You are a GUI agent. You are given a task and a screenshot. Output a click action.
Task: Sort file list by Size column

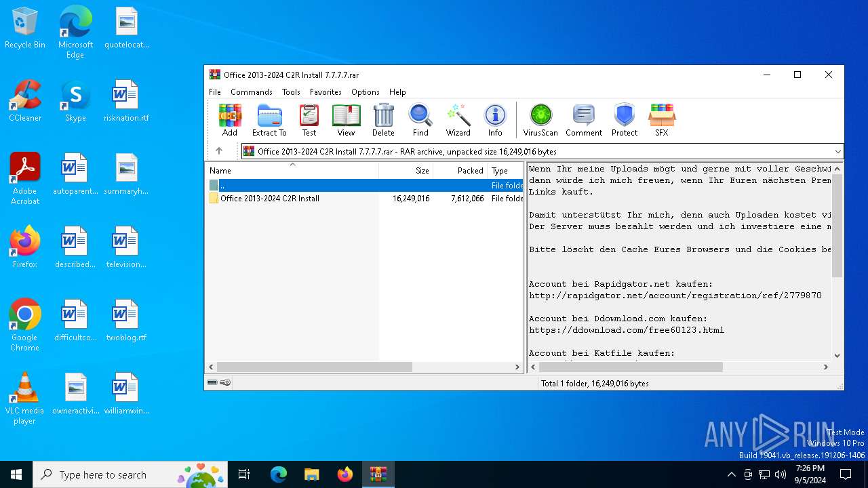pos(406,171)
